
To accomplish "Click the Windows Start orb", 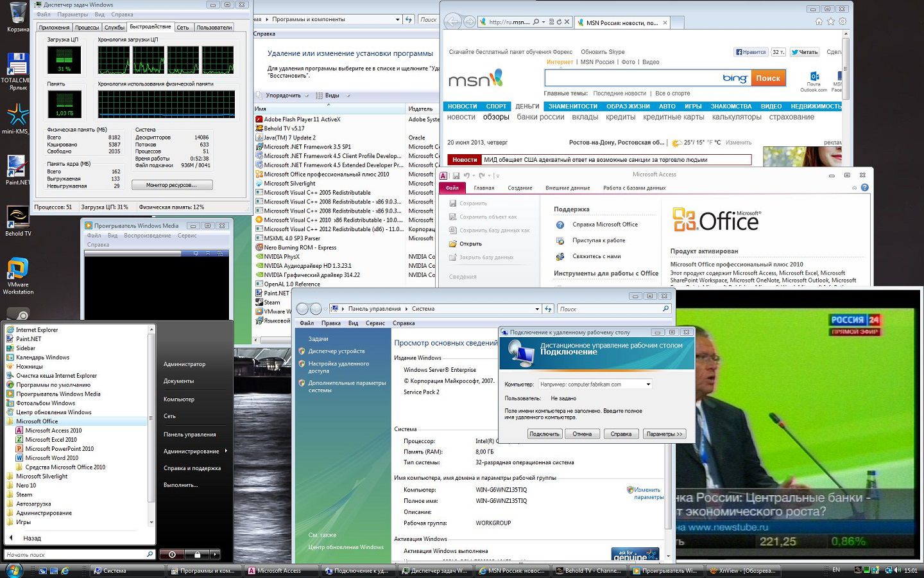I will [x=13, y=570].
